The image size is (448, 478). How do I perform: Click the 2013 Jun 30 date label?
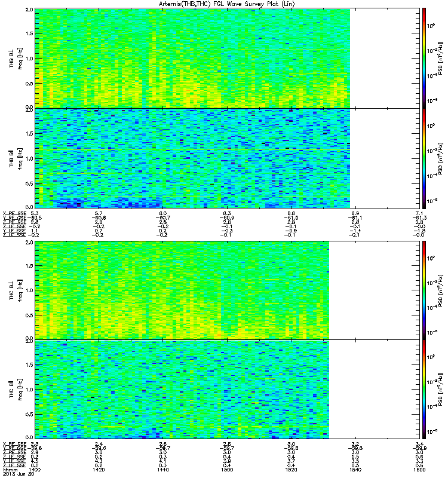(19, 474)
